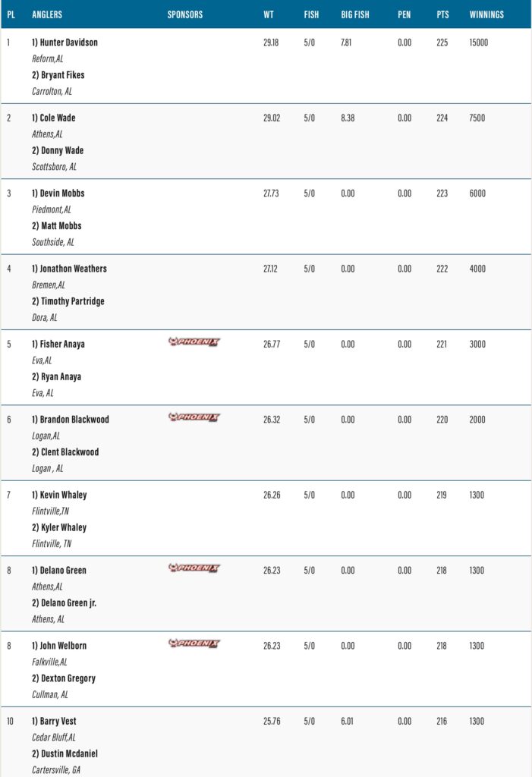
Task: Select the Phoenix logo in John Welborn's row
Action: (x=194, y=643)
